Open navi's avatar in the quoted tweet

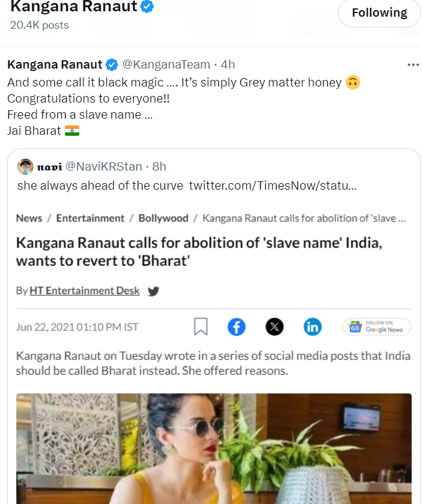(x=25, y=166)
